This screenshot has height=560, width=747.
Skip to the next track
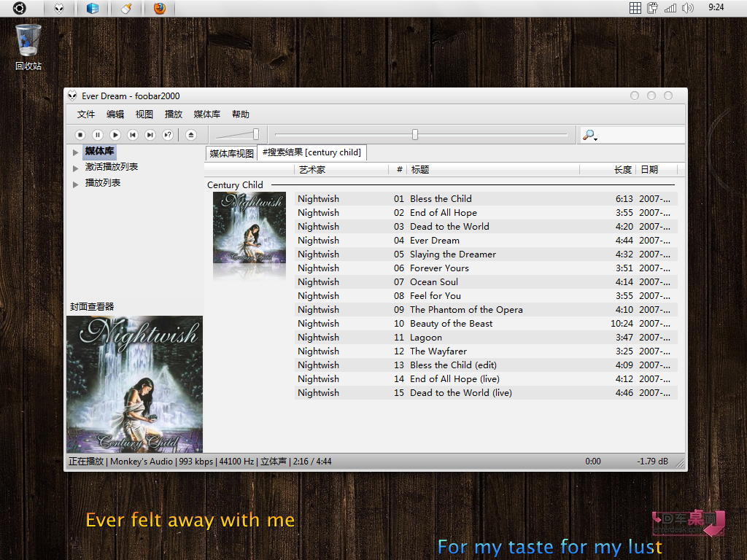tap(150, 135)
